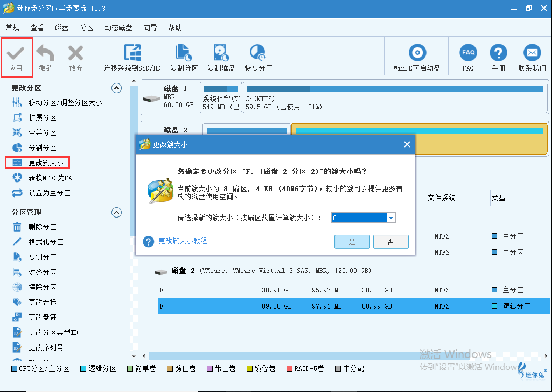The height and width of the screenshot is (392, 552).
Task: Click the 应用 (Apply) checkmark icon
Action: [x=16, y=53]
